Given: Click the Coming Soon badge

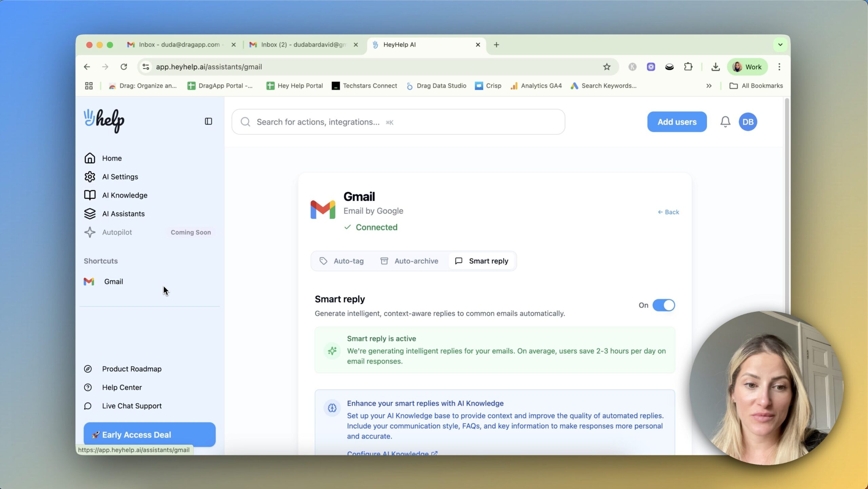Looking at the screenshot, I should pyautogui.click(x=191, y=232).
